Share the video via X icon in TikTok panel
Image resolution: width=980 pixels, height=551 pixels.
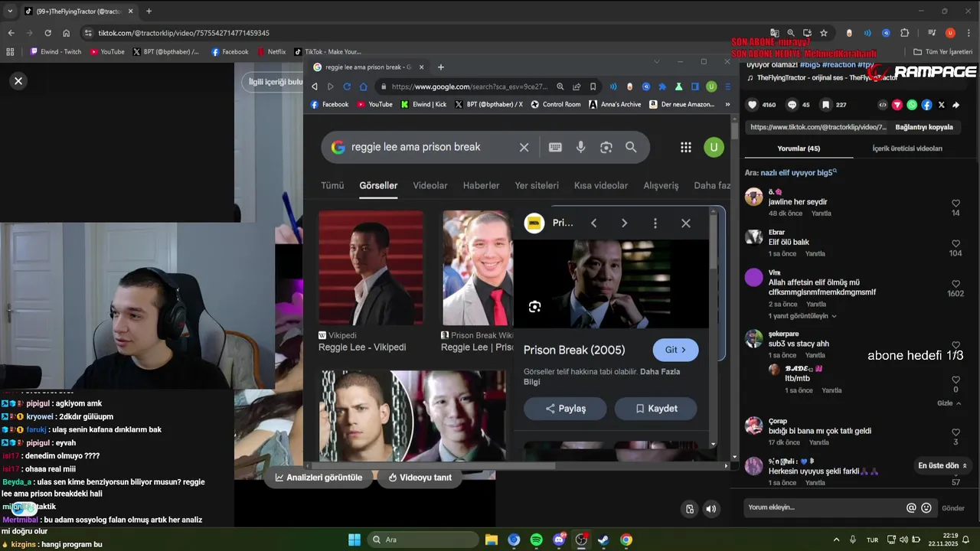941,105
